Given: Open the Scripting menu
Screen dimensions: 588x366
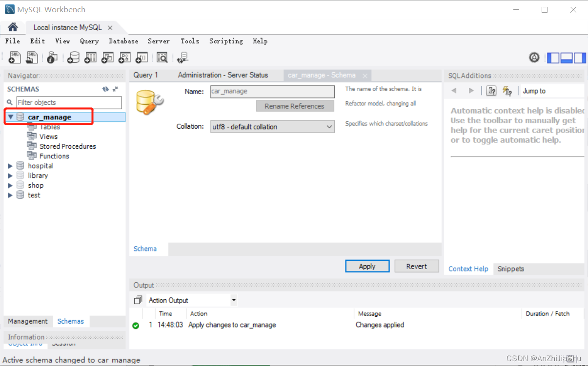Looking at the screenshot, I should pyautogui.click(x=226, y=41).
